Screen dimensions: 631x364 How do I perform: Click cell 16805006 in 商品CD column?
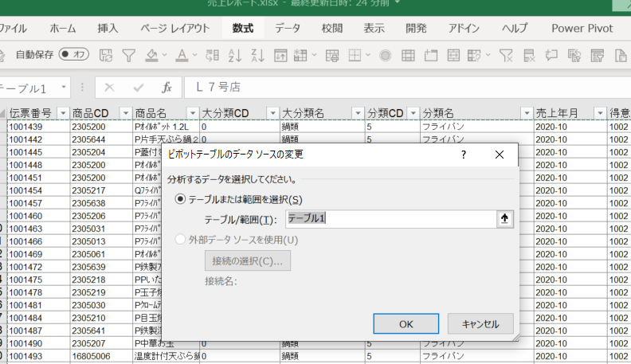(101, 356)
